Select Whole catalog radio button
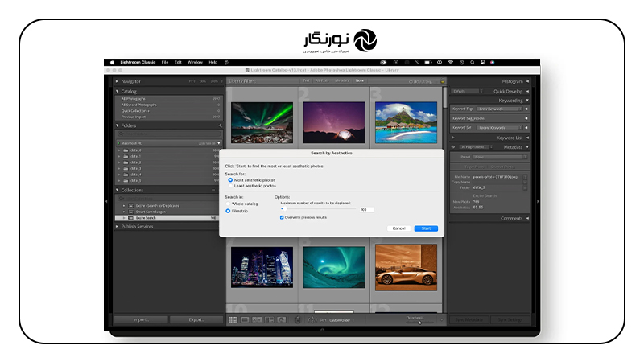The width and height of the screenshot is (644, 362). [228, 204]
